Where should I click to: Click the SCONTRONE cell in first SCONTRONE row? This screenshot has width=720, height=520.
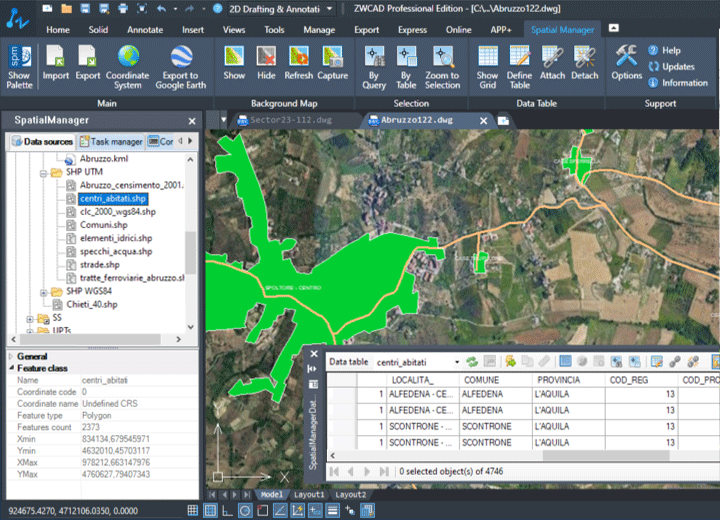(x=495, y=426)
